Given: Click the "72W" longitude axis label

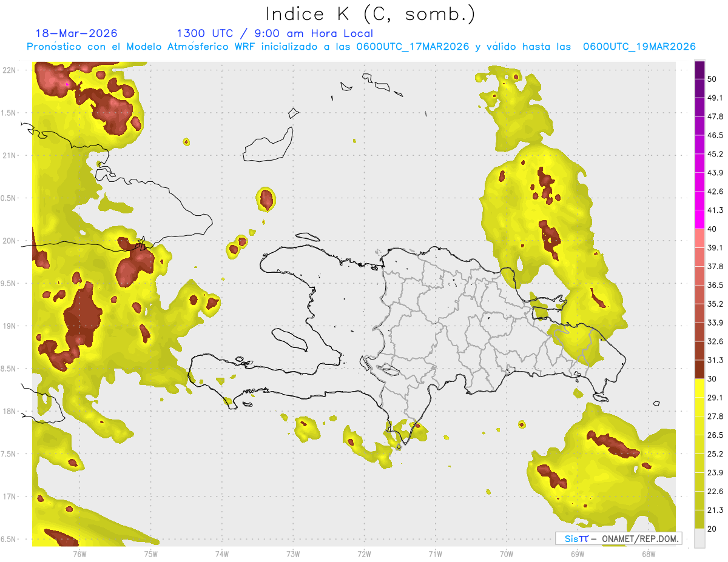Looking at the screenshot, I should (364, 554).
